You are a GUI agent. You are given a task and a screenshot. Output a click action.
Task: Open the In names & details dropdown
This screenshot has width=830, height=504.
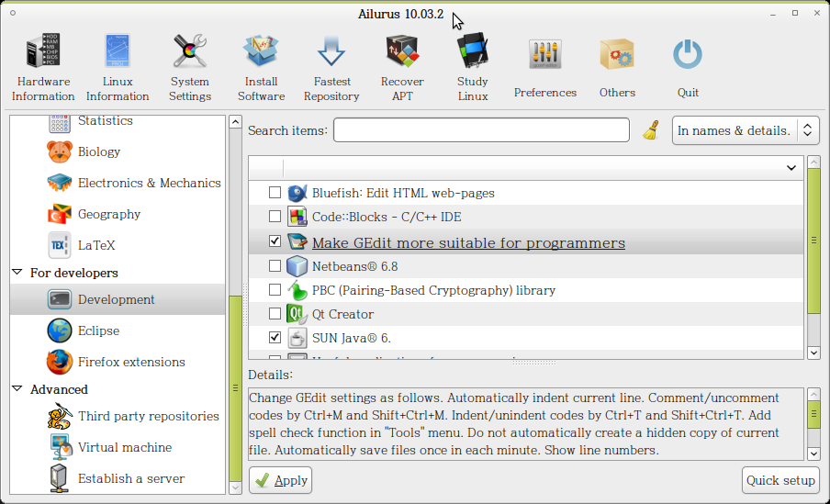pos(746,130)
